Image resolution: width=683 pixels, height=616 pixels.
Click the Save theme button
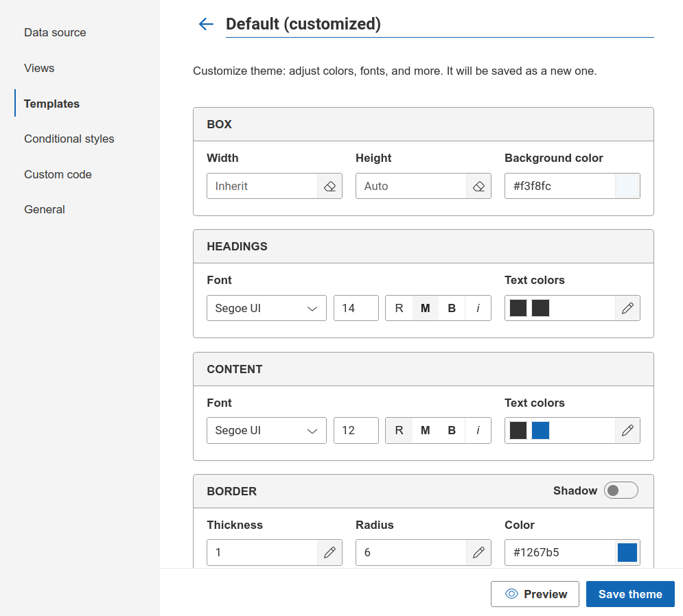(x=630, y=594)
